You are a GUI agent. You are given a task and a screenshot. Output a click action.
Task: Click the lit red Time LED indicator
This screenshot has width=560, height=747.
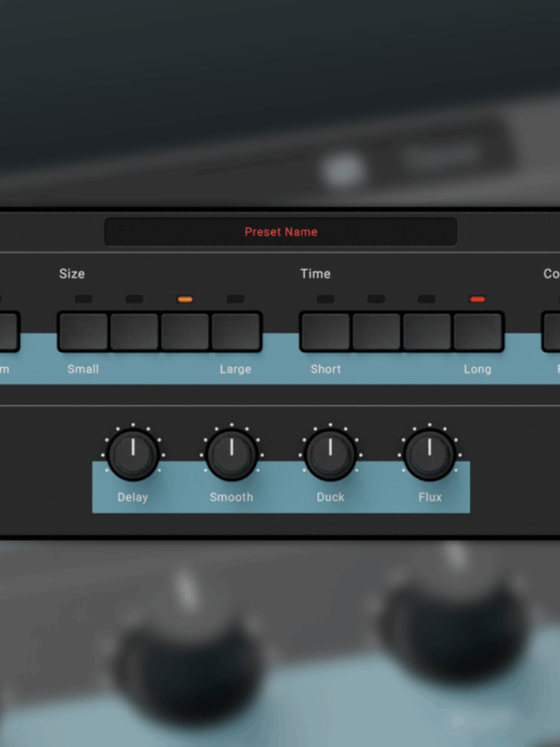tap(477, 299)
